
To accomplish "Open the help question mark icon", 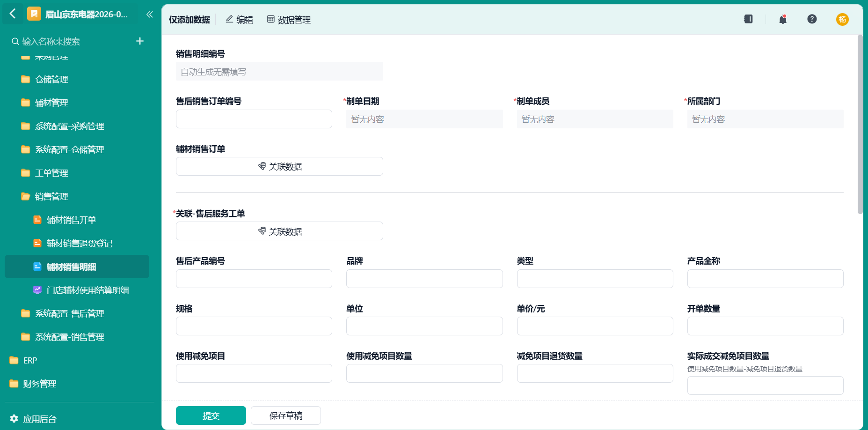I will pos(812,19).
